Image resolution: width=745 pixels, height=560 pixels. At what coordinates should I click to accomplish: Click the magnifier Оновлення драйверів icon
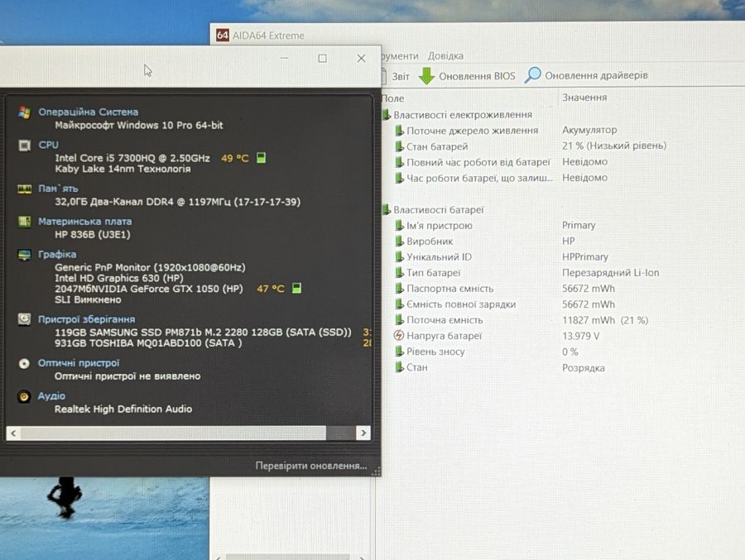532,75
